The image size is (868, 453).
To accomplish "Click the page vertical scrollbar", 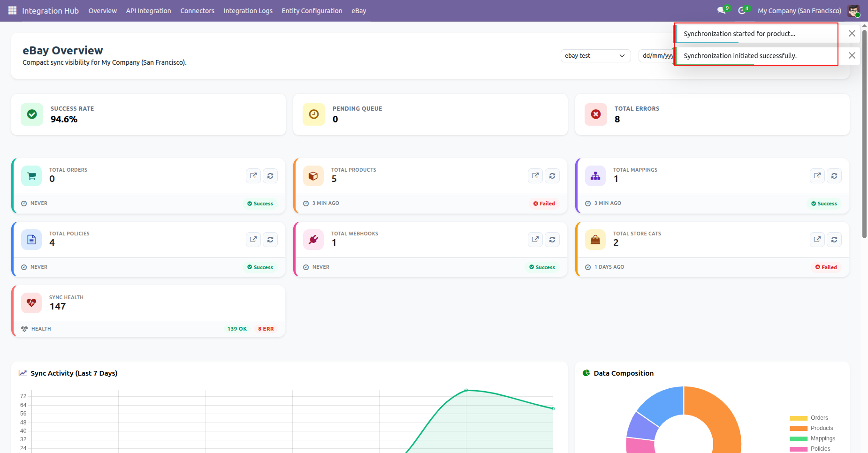I will click(x=864, y=134).
